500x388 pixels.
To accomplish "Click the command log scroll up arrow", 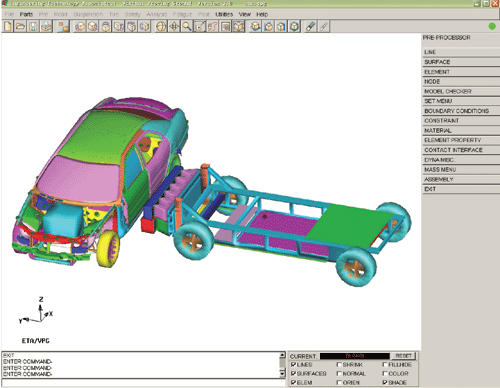I will click(x=282, y=355).
